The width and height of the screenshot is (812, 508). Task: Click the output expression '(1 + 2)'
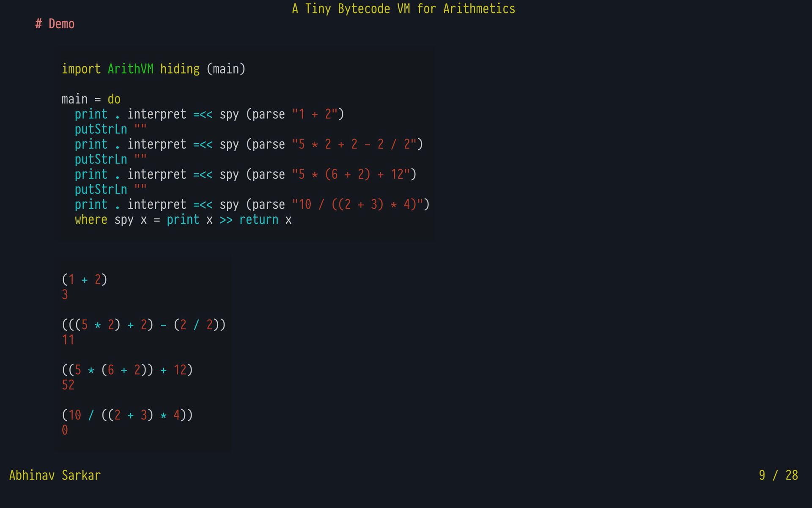click(x=85, y=279)
